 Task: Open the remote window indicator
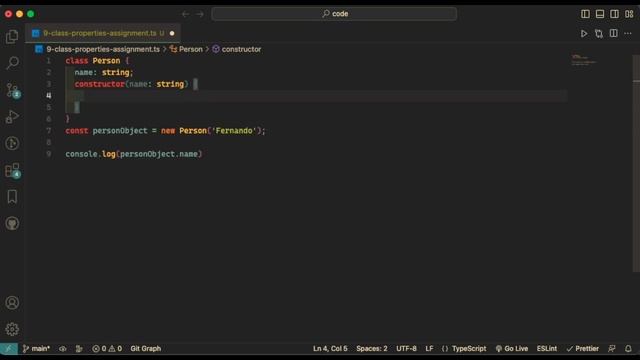point(9,349)
